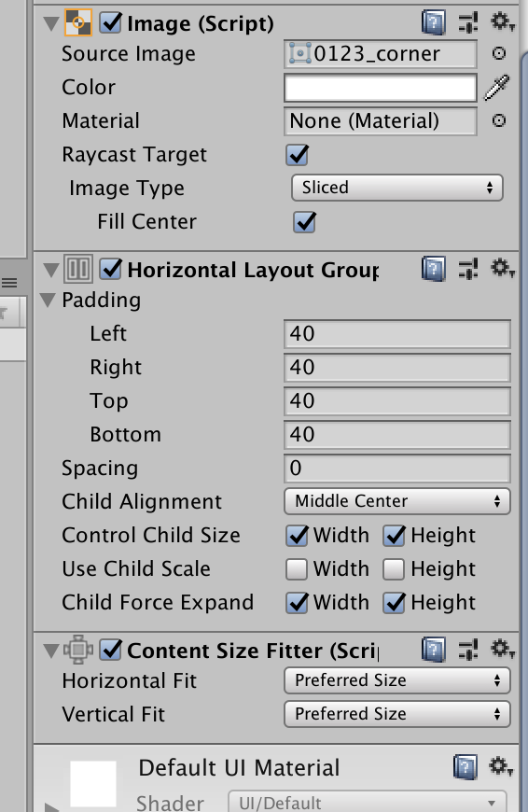Open Default UI Material gear menu
Image resolution: width=528 pixels, height=812 pixels.
point(501,766)
